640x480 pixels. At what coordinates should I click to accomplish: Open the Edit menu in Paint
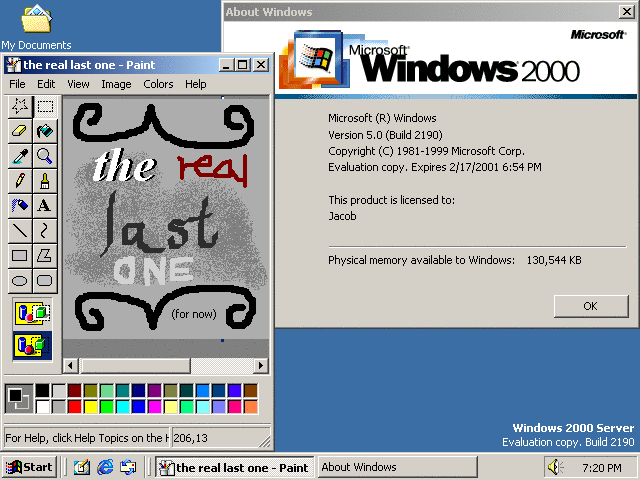[x=46, y=84]
